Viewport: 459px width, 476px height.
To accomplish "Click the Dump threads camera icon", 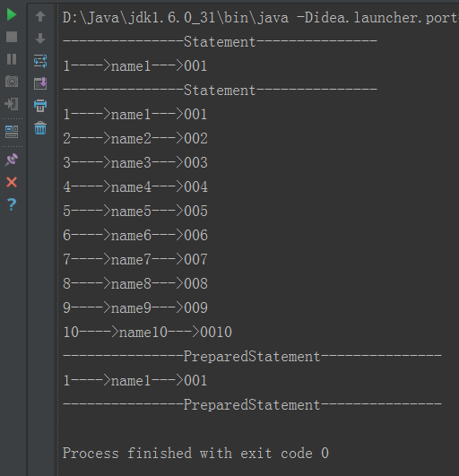I will tap(12, 82).
